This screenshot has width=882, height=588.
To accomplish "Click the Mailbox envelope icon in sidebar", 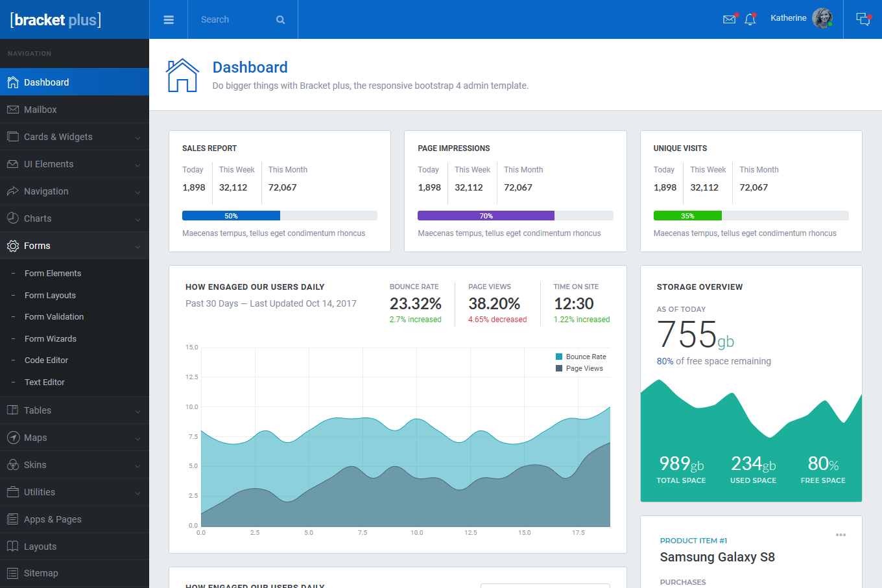I will coord(12,110).
